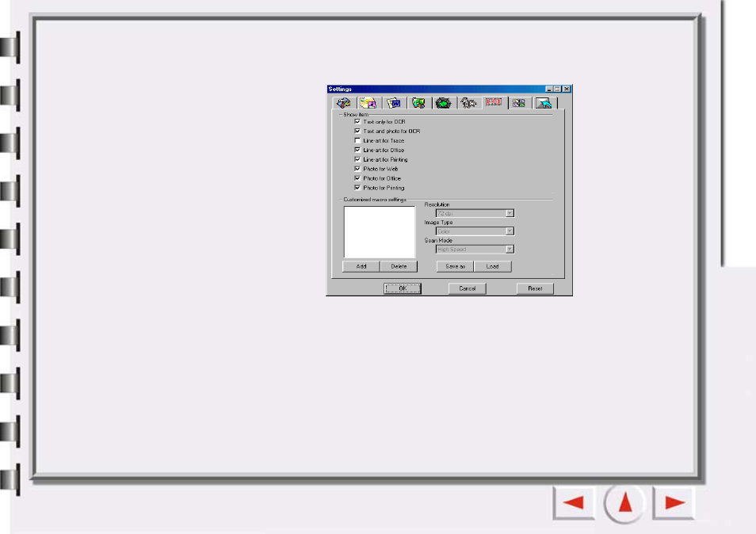Open the Image Type dropdown showing Color
The image size is (756, 534).
pos(475,231)
